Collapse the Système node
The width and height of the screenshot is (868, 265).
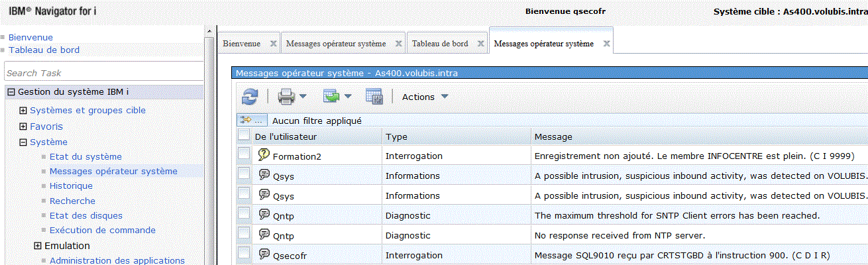[23, 142]
